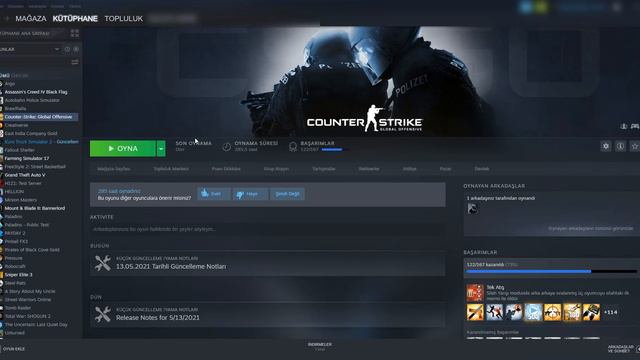Select Farming Simulator 17 in library
640x360 pixels.
27,158
